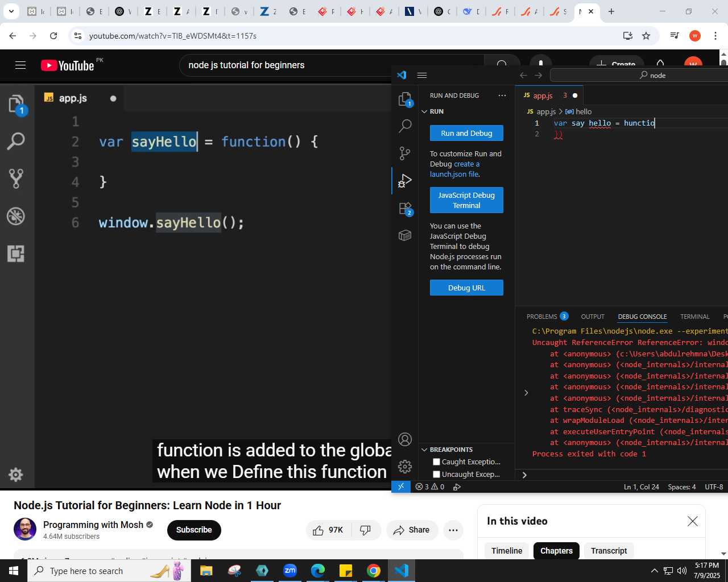728x582 pixels.
Task: Select app.js editor tab in VS Code
Action: (x=548, y=95)
